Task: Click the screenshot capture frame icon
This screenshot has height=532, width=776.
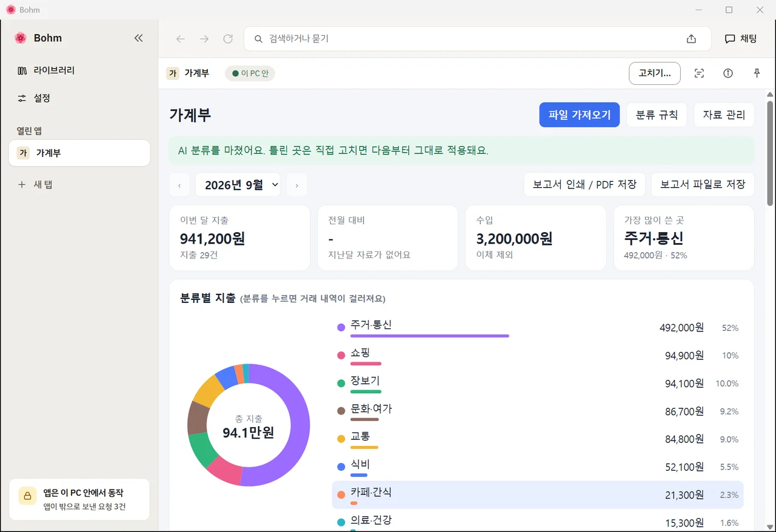Action: click(x=699, y=73)
